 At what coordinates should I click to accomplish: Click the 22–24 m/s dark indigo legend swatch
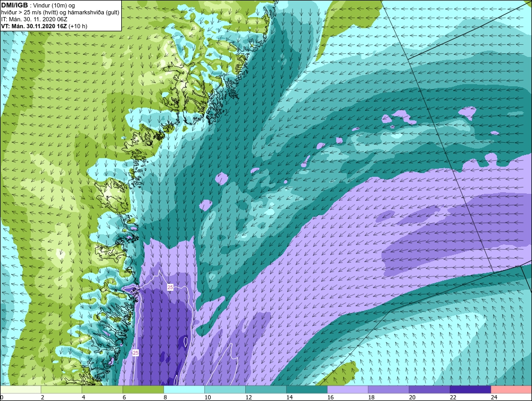[x=470, y=389]
